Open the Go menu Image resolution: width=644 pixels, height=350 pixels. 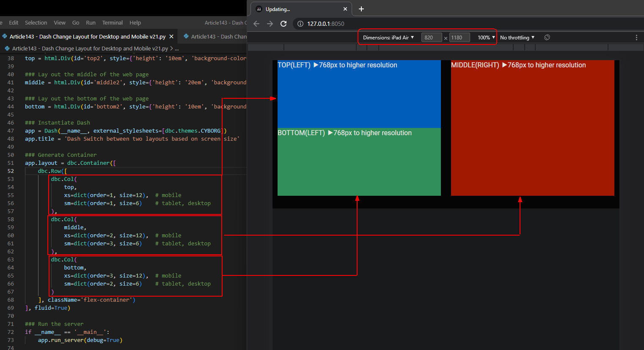point(76,22)
